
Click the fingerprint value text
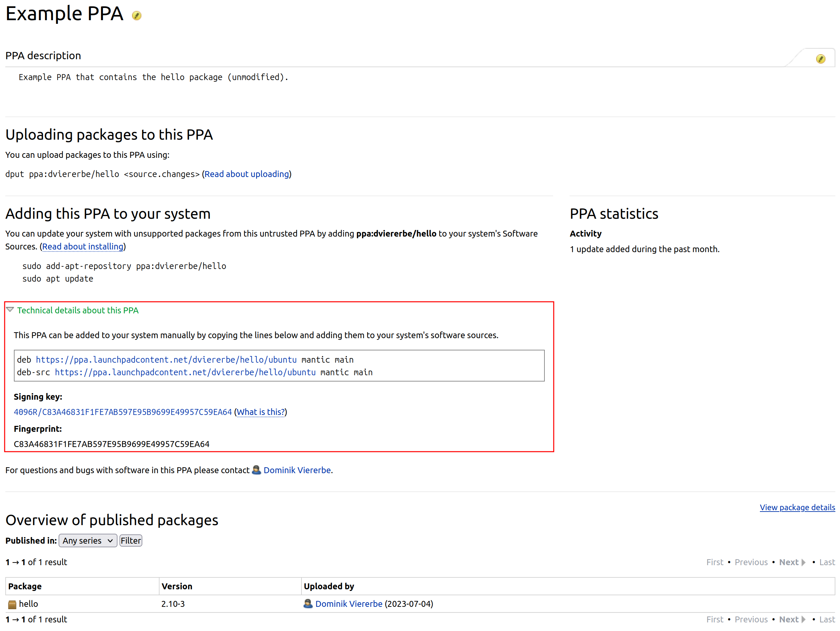tap(112, 444)
